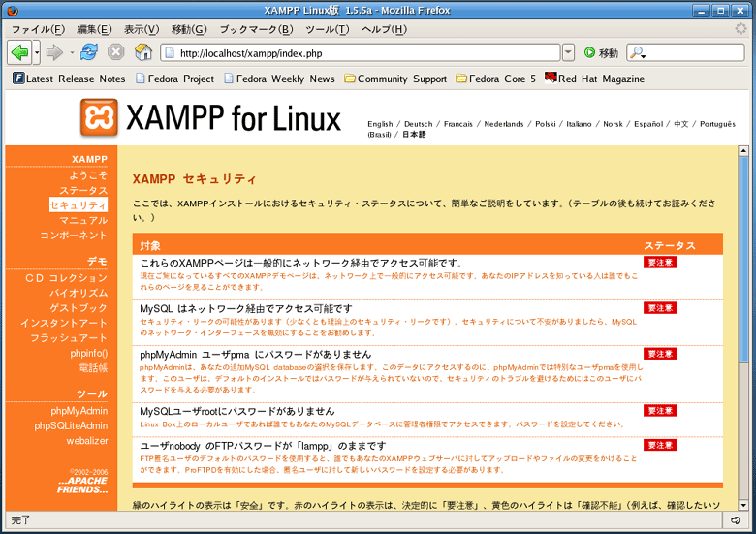The width and height of the screenshot is (756, 534).
Task: Open the バイオリズム demo link
Action: click(79, 293)
